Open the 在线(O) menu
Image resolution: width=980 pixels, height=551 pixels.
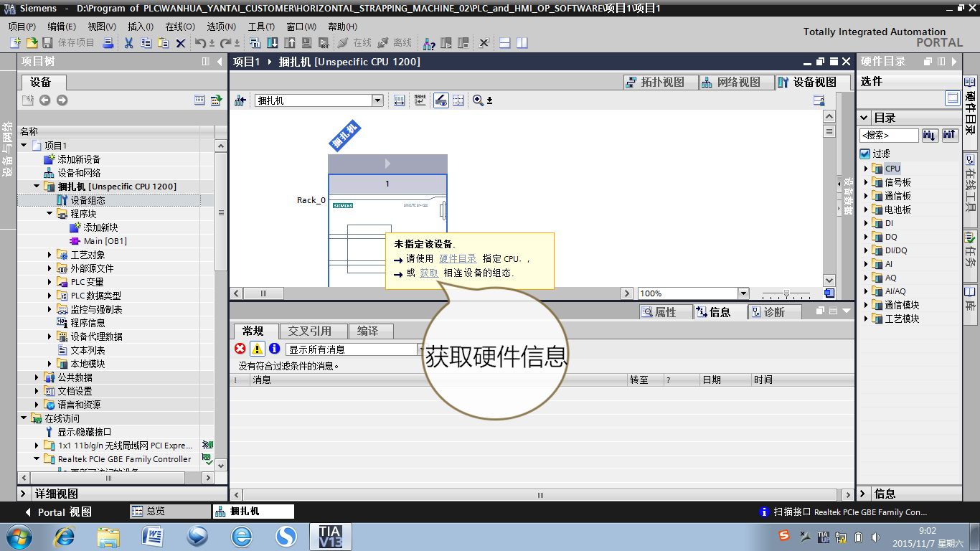coord(180,27)
